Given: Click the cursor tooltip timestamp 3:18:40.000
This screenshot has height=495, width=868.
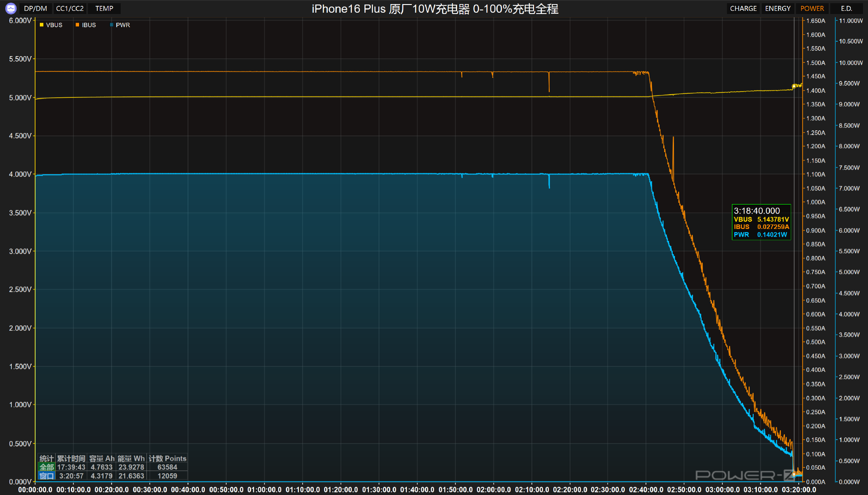Looking at the screenshot, I should pos(757,211).
